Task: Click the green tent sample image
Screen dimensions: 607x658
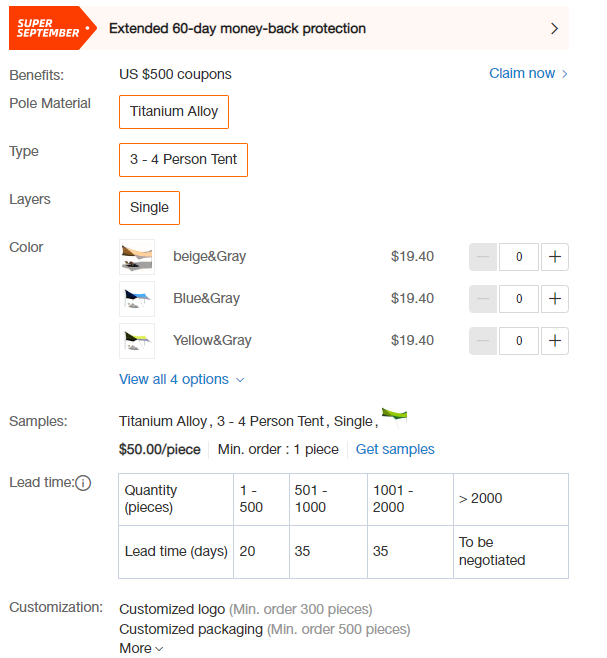Action: 394,417
